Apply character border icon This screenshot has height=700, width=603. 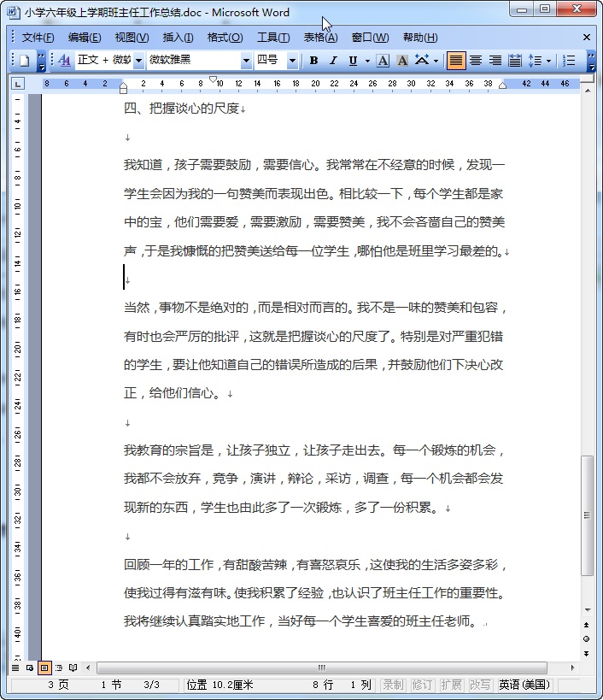[383, 61]
